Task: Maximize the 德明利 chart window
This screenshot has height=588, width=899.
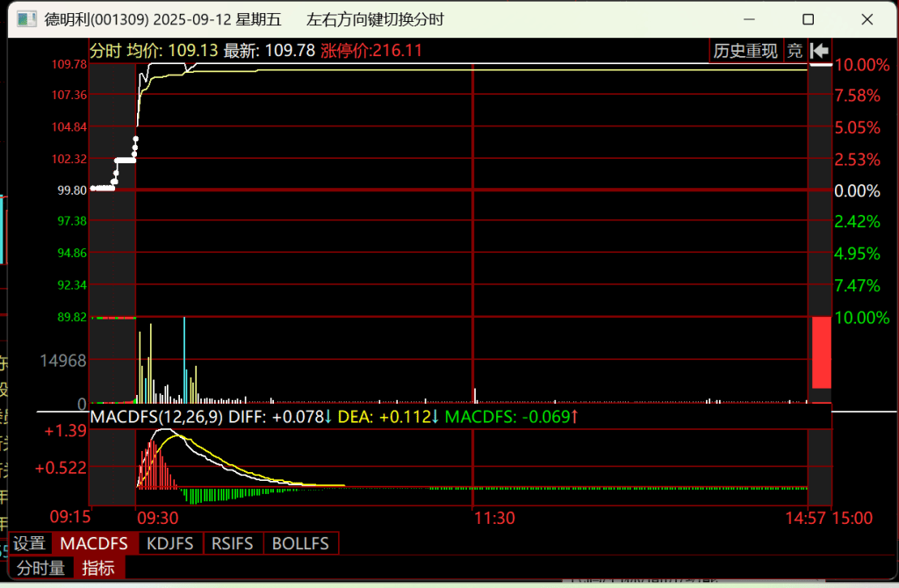Action: (808, 19)
